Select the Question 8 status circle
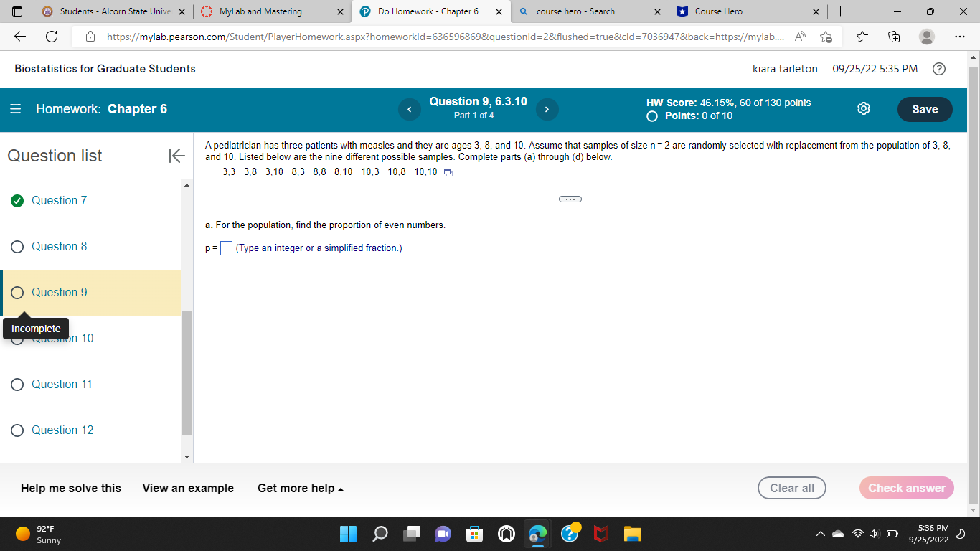This screenshot has height=551, width=980. point(17,246)
